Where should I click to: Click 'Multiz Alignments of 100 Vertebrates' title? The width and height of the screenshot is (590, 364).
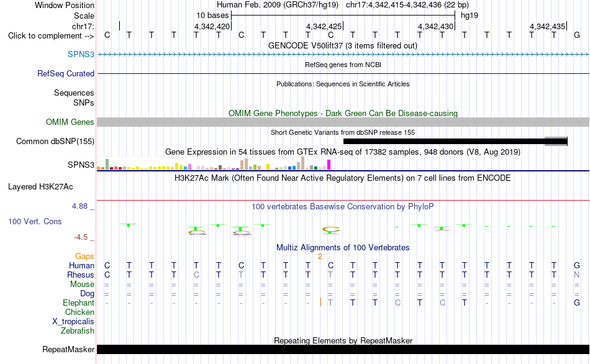coord(343,248)
